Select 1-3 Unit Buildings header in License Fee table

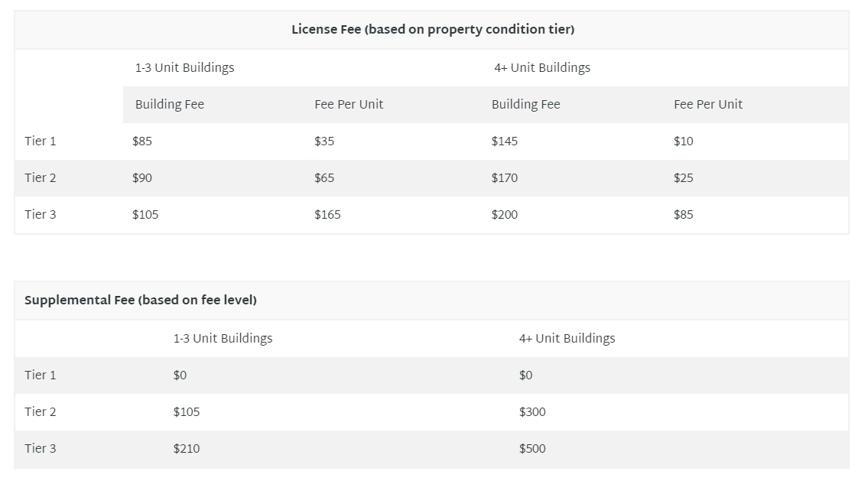coord(185,68)
